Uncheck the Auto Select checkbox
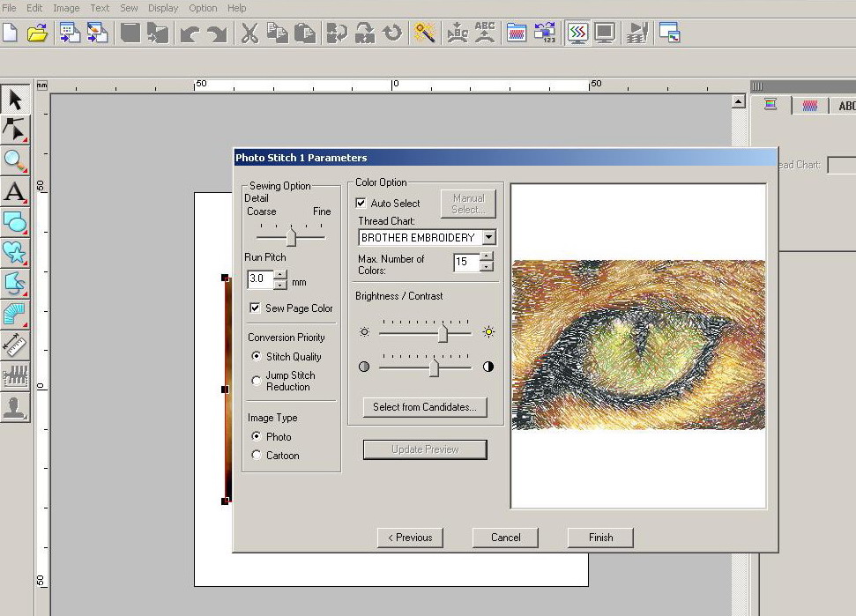This screenshot has width=856, height=616. click(361, 204)
